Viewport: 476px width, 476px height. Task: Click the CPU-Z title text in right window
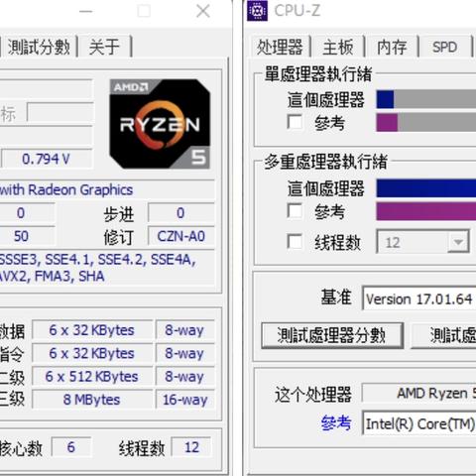pos(297,11)
